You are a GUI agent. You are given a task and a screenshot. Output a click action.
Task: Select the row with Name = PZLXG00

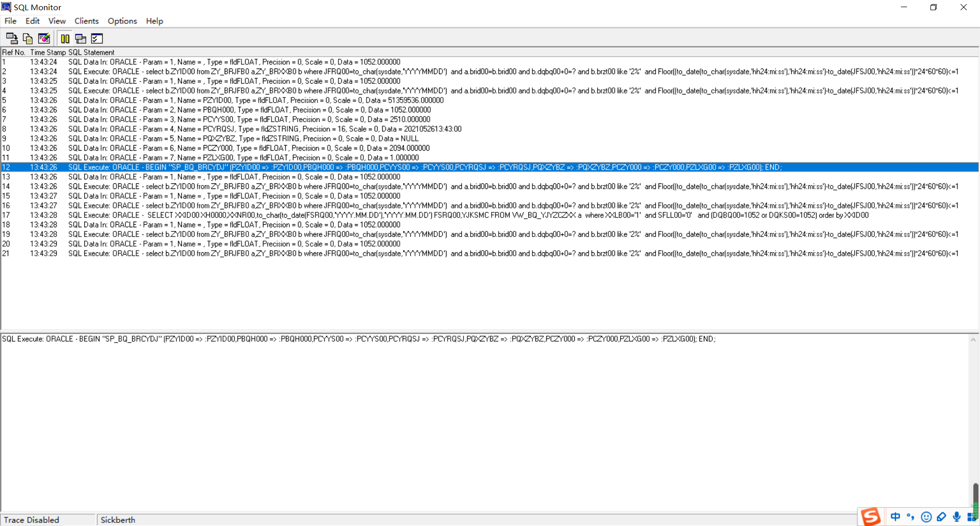click(x=489, y=158)
